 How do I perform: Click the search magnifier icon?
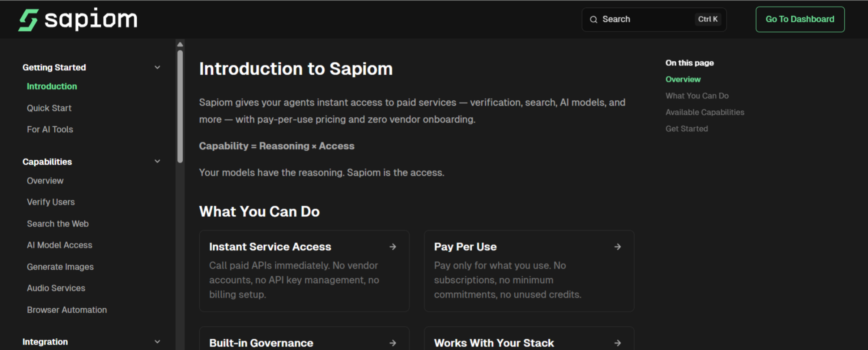click(593, 20)
